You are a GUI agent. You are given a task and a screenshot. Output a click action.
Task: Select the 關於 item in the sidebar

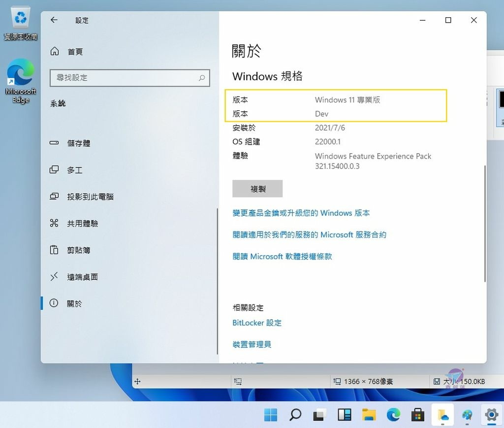(x=65, y=303)
